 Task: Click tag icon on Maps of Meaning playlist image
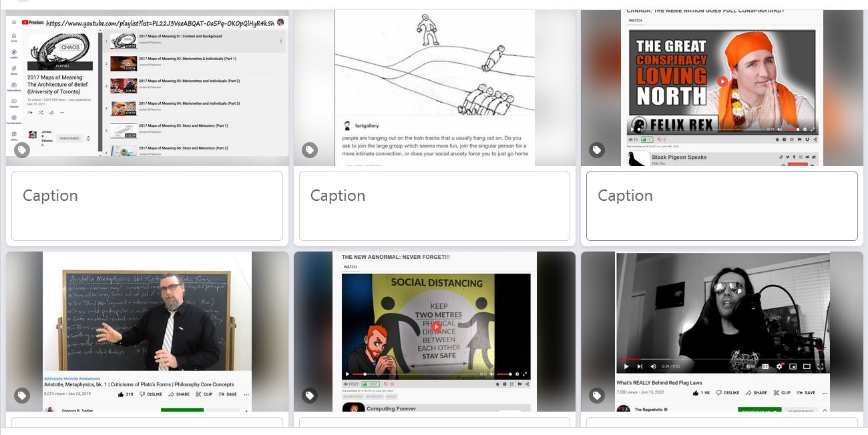(22, 150)
